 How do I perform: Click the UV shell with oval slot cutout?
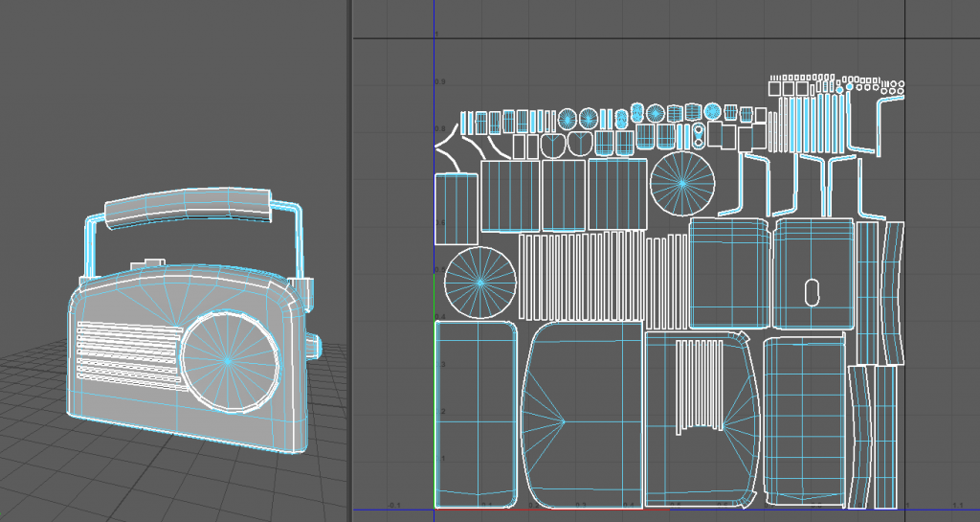click(812, 273)
